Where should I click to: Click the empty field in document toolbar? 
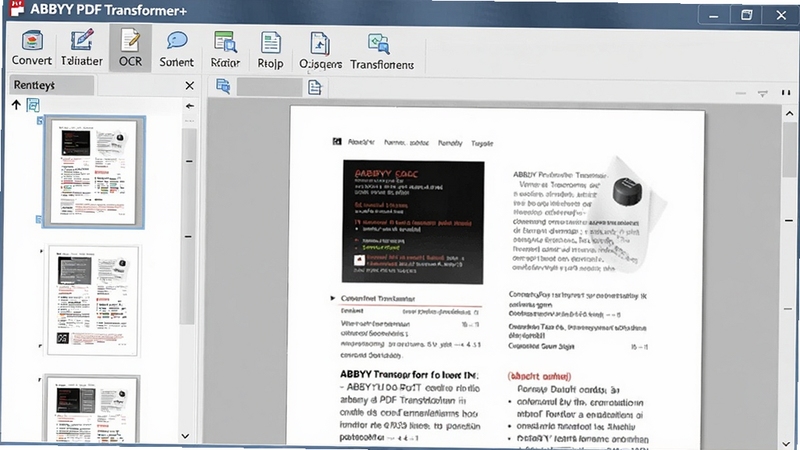pos(269,87)
